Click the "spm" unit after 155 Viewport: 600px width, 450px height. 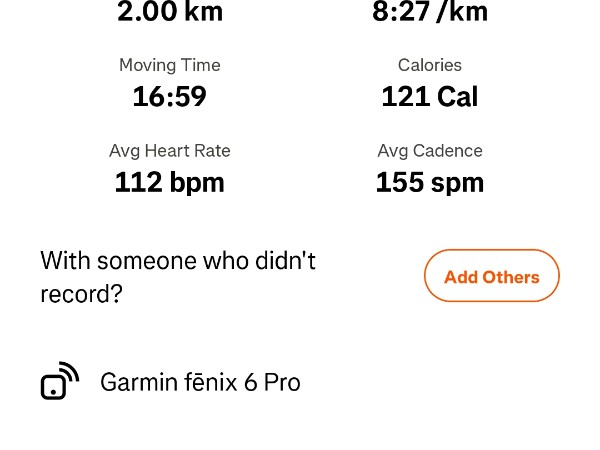(457, 183)
